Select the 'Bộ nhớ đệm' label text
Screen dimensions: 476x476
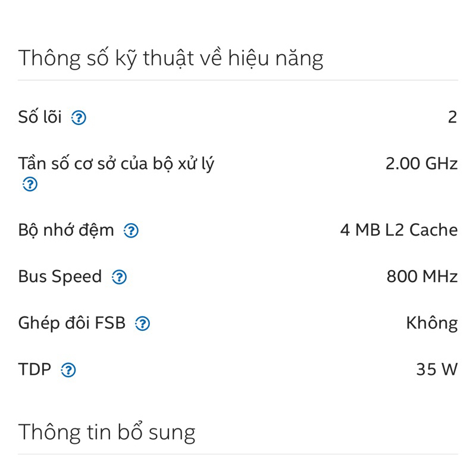click(x=66, y=230)
